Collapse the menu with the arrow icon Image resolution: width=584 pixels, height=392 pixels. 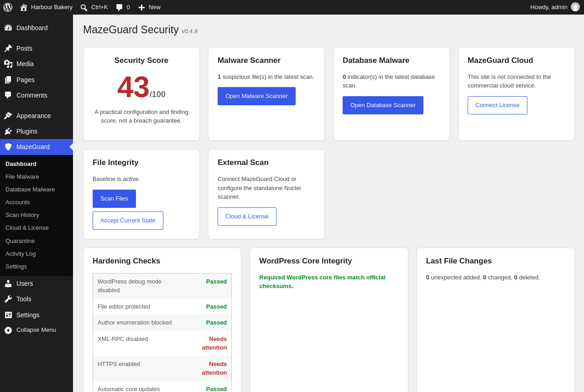tap(8, 330)
